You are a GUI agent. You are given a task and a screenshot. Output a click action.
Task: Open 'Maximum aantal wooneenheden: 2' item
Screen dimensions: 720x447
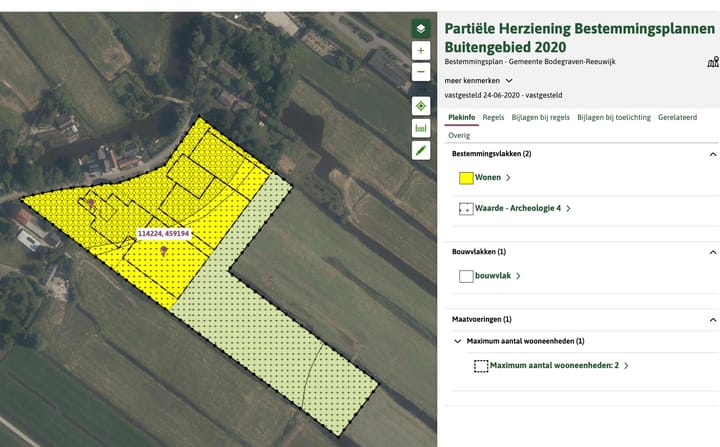[554, 366]
